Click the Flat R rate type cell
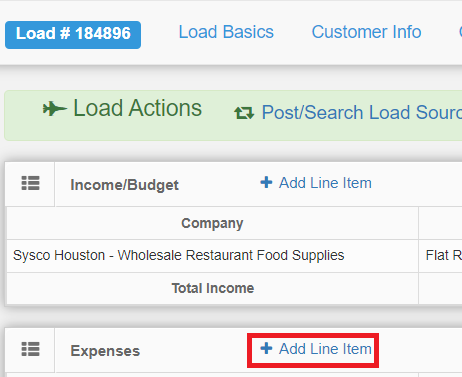The image size is (462, 377). [x=443, y=255]
